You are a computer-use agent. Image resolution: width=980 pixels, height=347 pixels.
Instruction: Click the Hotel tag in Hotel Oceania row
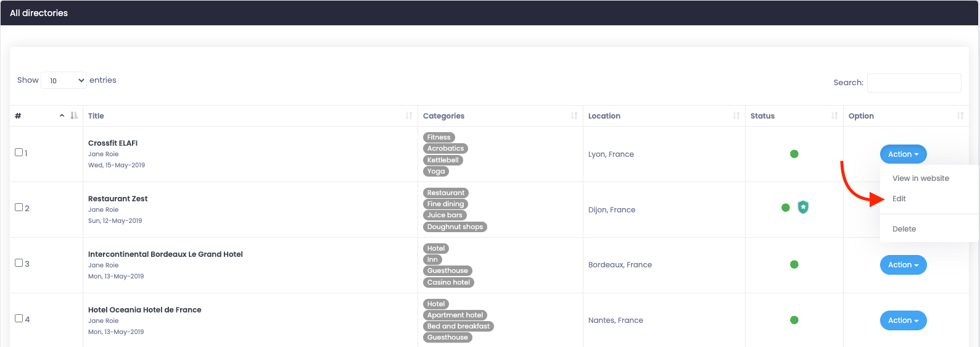tap(436, 304)
